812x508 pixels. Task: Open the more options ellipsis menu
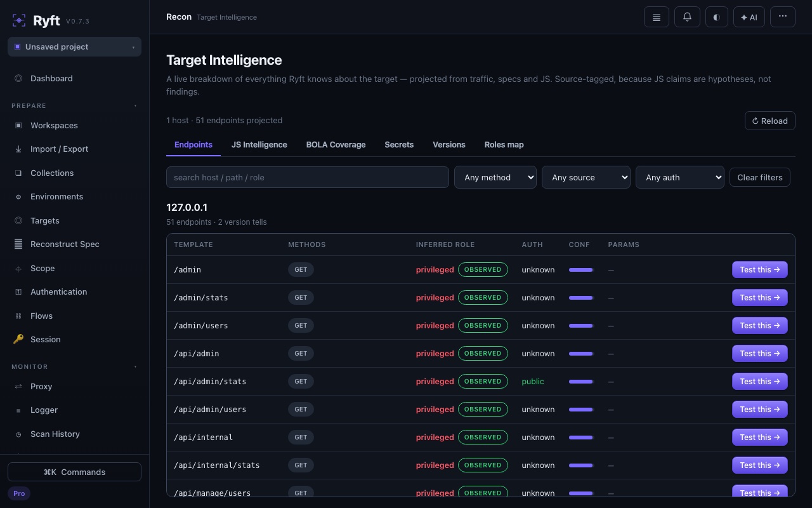click(783, 17)
